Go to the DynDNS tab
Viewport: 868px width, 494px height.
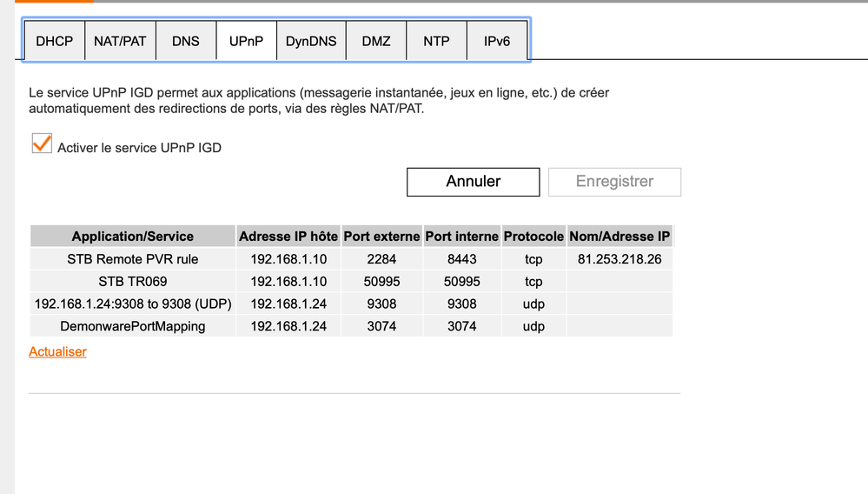[311, 41]
